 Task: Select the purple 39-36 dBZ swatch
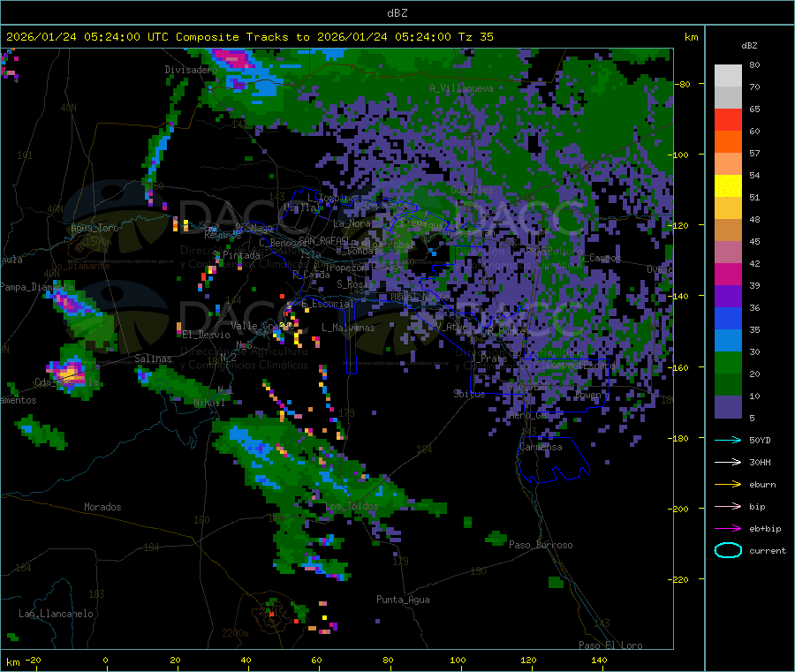[728, 297]
